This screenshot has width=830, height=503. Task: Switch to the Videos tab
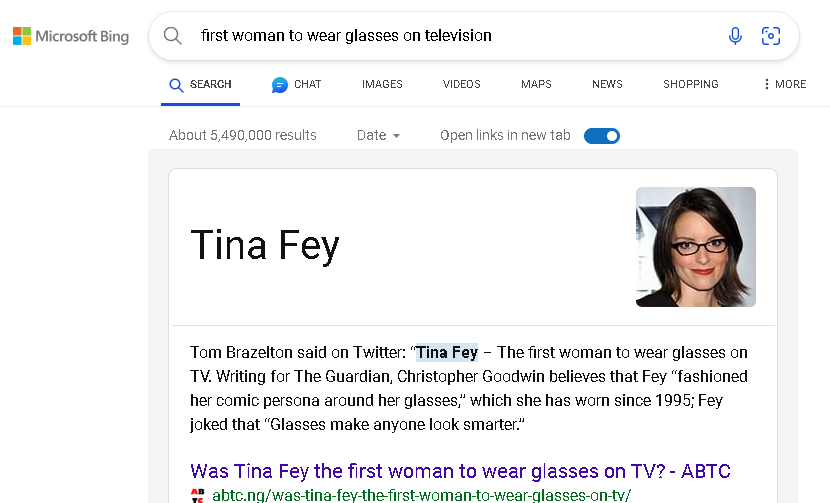click(x=462, y=85)
